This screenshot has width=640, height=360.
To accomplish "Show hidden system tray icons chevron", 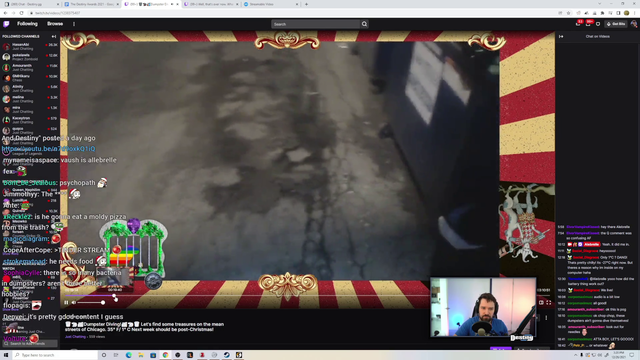I will [576, 355].
